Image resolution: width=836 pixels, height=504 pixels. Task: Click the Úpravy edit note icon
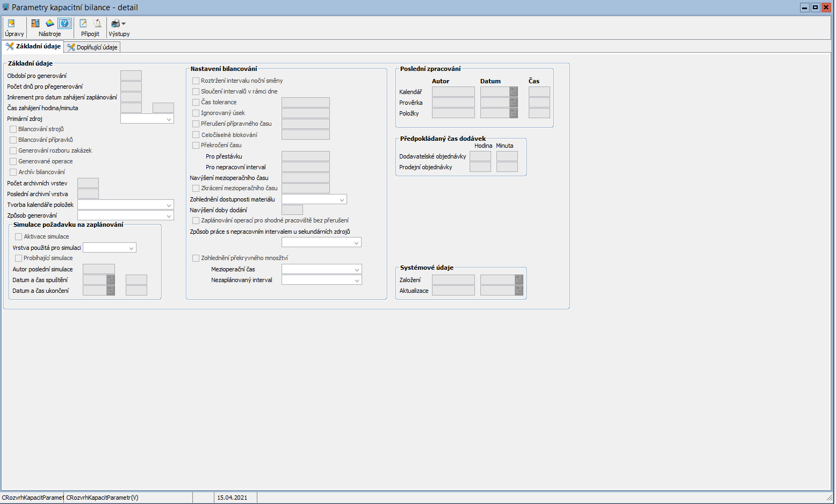coord(11,24)
